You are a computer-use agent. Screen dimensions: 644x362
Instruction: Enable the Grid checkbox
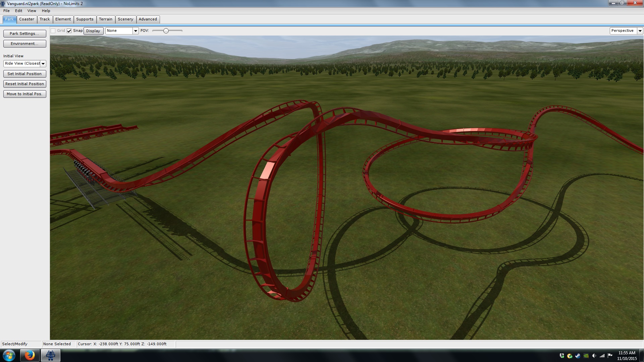pos(53,31)
